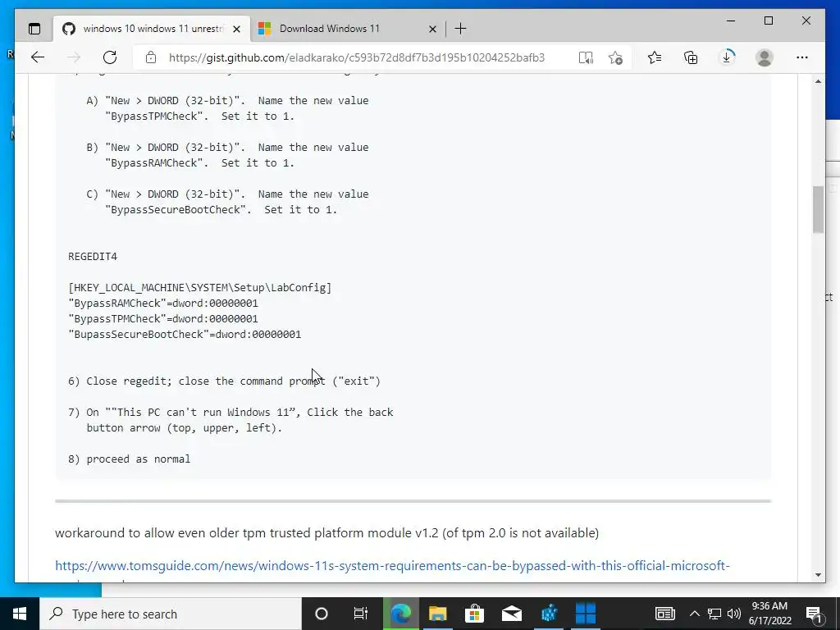Click the "BypassRAMCheck"=dword:00000001 line

[163, 304]
